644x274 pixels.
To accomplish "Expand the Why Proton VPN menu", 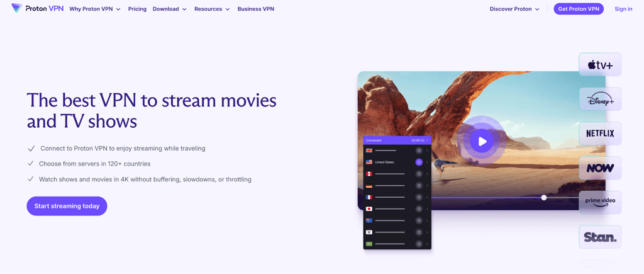I will click(x=95, y=9).
